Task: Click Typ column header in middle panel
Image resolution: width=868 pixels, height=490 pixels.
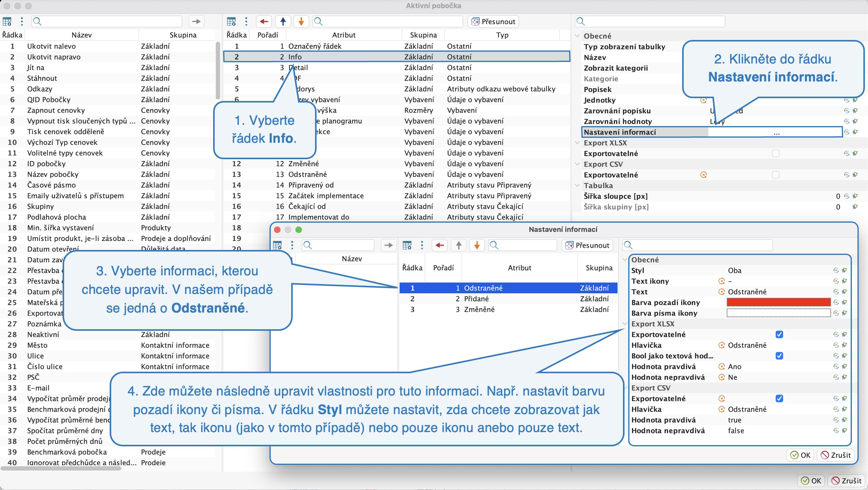Action: coord(502,35)
